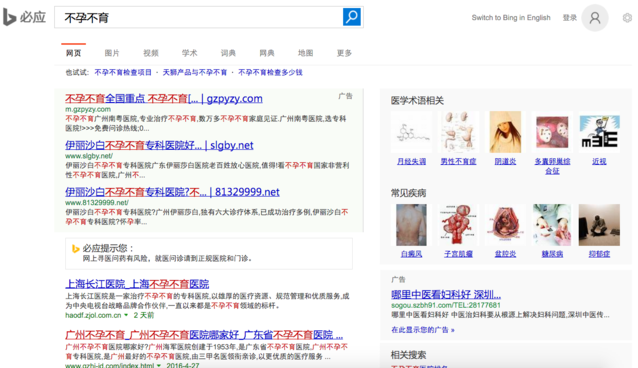Click the 男性不育症 thumbnail image
Viewport: 638px width, 368px height.
[x=459, y=132]
